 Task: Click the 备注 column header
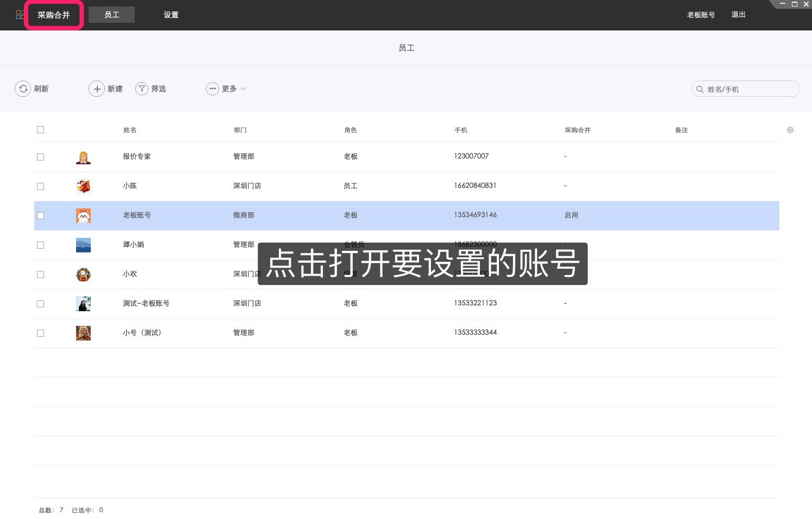[682, 130]
